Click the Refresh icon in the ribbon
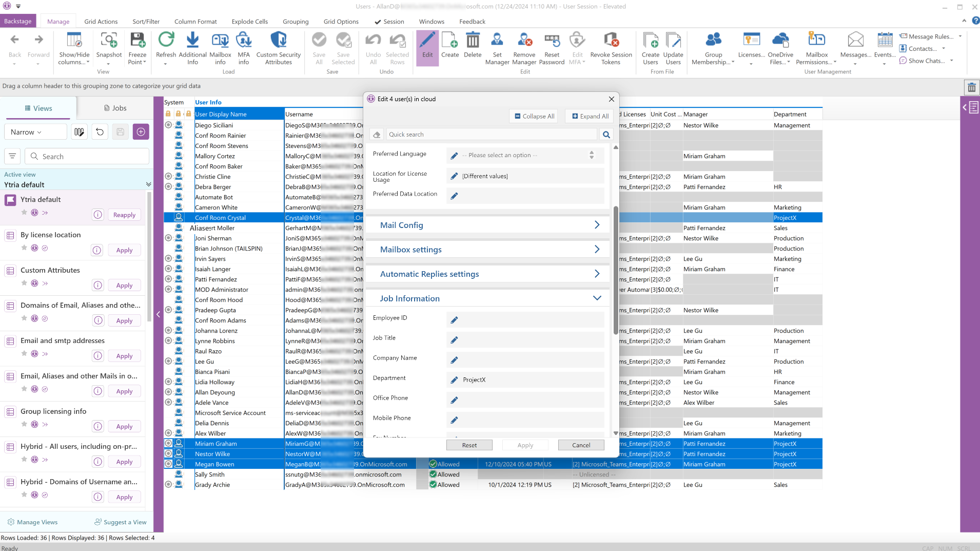The width and height of the screenshot is (980, 551). tap(166, 40)
